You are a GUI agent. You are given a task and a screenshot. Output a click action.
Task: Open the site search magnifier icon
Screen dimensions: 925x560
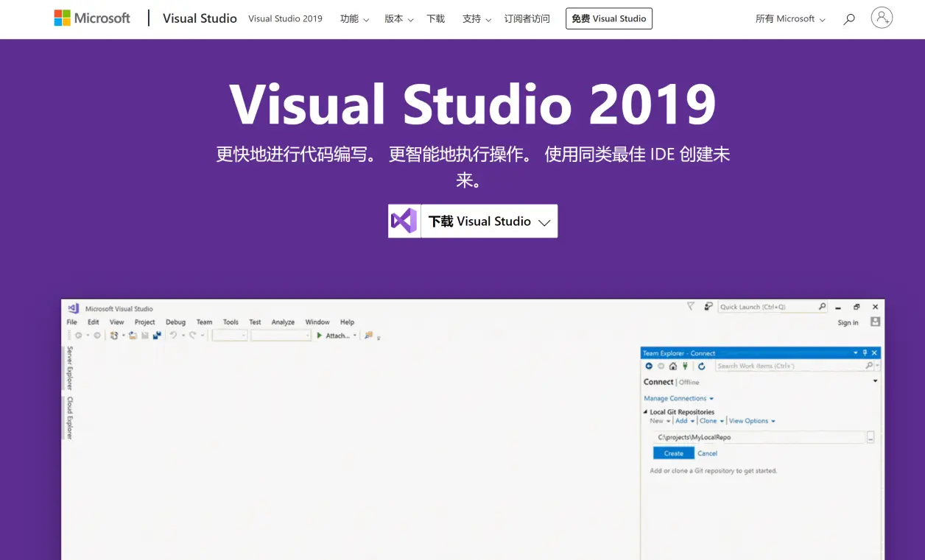click(x=849, y=19)
